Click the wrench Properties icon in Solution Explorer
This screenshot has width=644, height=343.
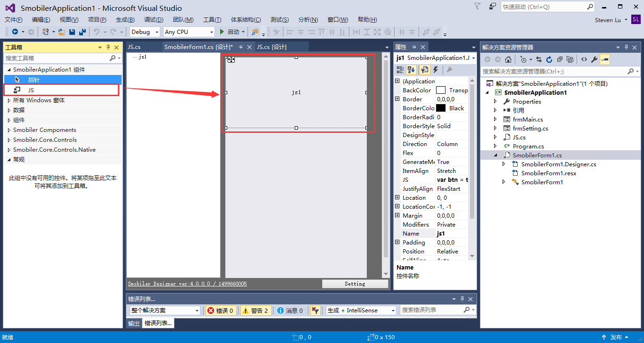coord(594,59)
